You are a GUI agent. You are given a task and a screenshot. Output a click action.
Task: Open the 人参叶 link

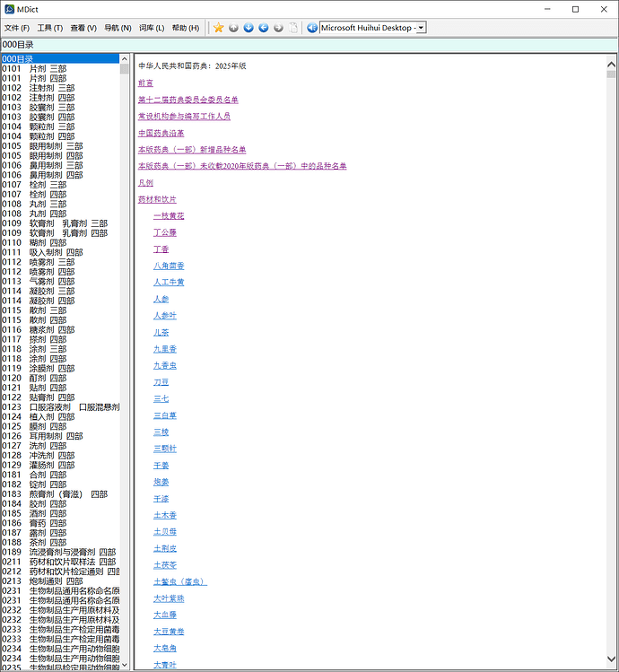pos(165,316)
